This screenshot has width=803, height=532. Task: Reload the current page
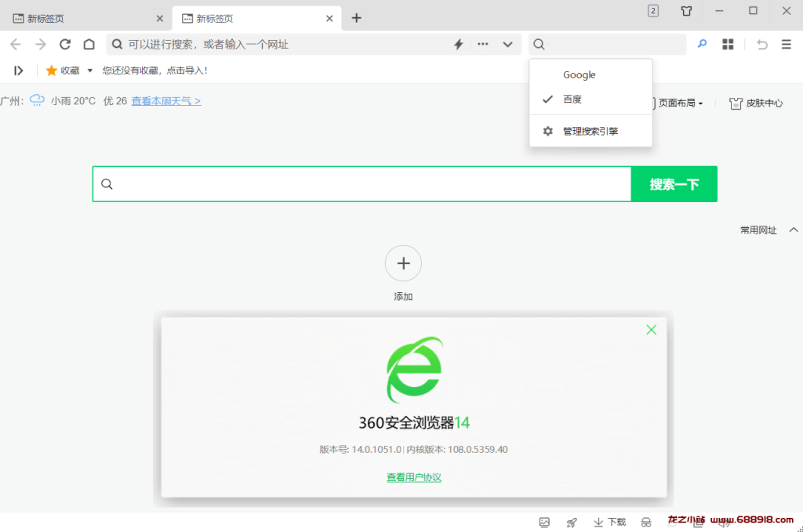click(65, 45)
